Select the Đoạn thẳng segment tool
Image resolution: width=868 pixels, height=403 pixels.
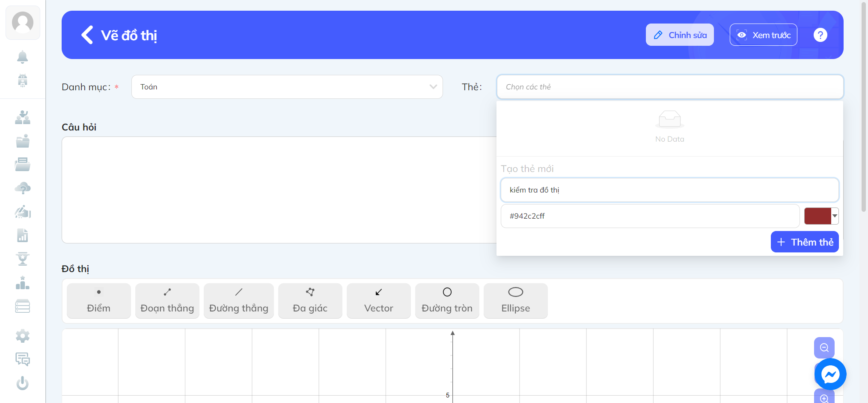(167, 301)
